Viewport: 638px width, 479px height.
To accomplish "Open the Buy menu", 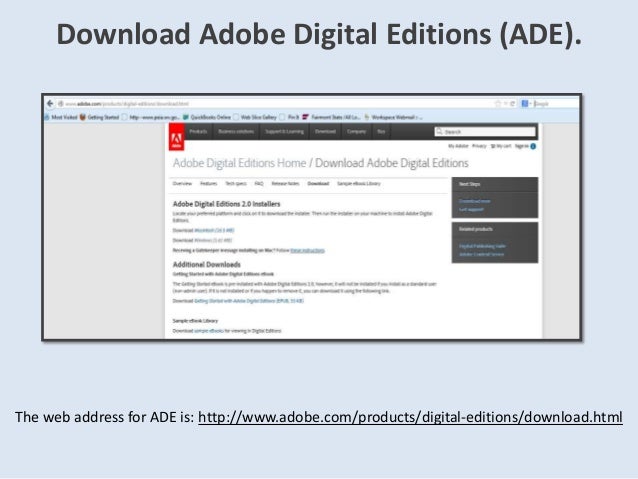I will pos(381,131).
